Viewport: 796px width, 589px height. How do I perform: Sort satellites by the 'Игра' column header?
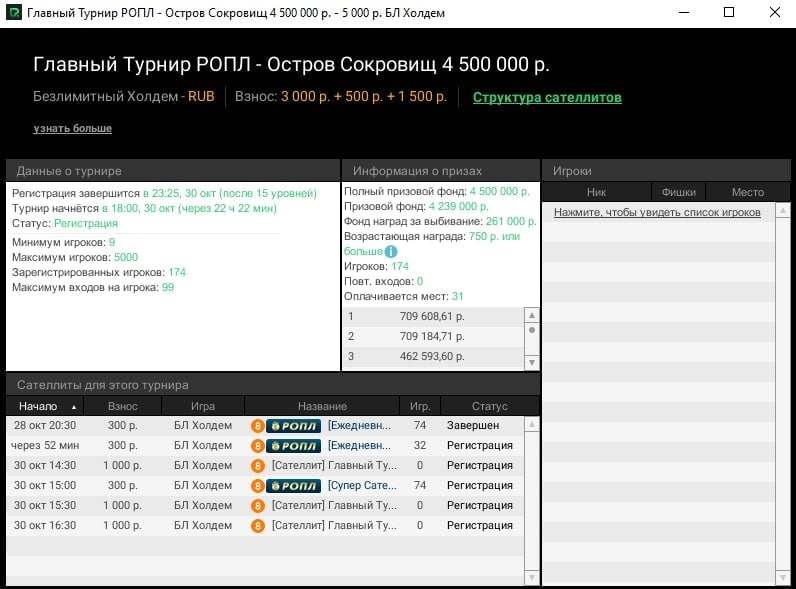coord(203,406)
